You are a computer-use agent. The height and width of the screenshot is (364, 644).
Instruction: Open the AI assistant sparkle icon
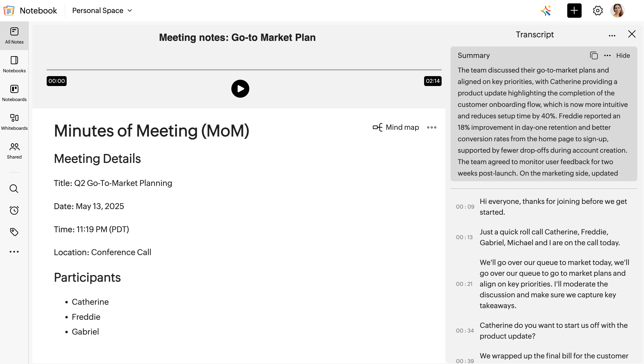click(546, 11)
